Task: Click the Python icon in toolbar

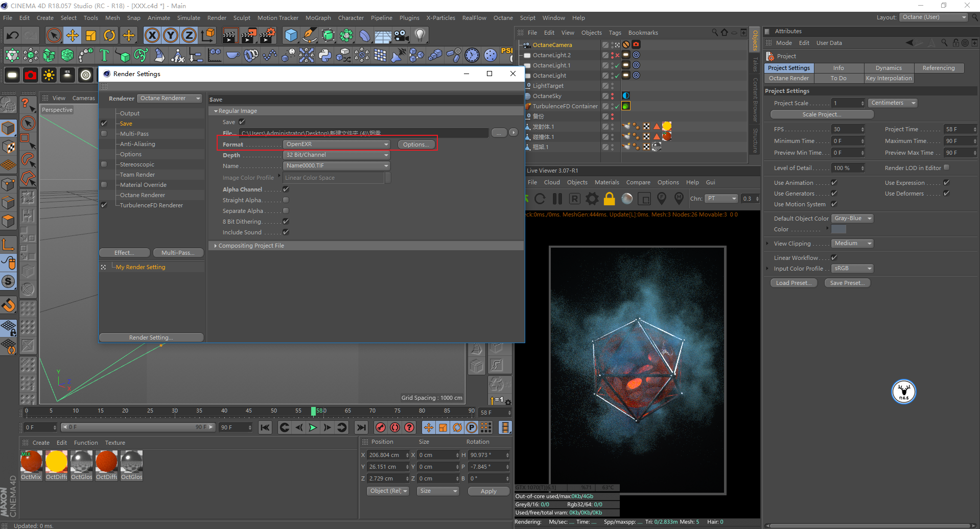Action: coord(325,55)
